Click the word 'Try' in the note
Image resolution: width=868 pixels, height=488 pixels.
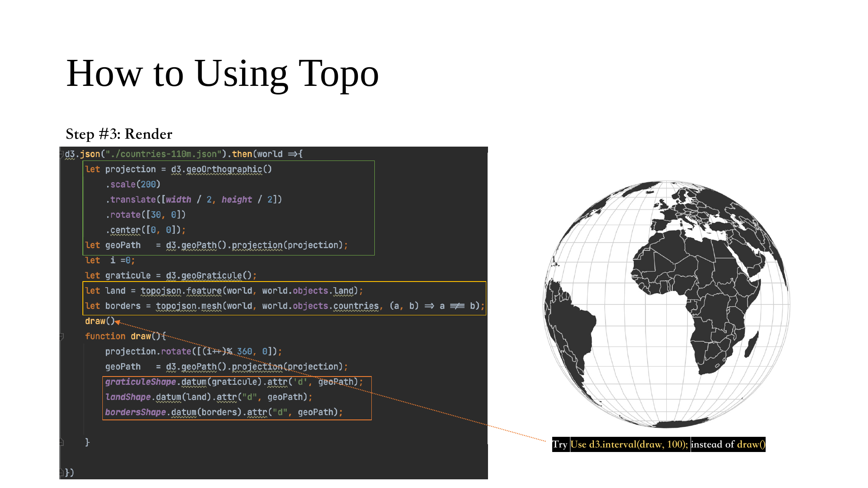click(560, 444)
